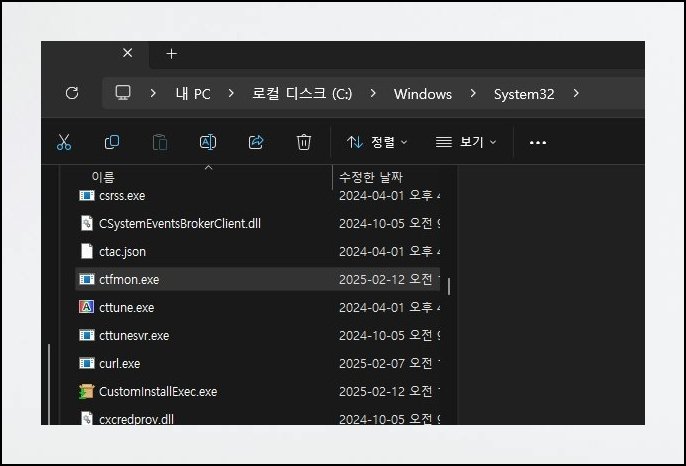Expand chevron after System32 breadcrumb
686x466 pixels.
pyautogui.click(x=576, y=93)
